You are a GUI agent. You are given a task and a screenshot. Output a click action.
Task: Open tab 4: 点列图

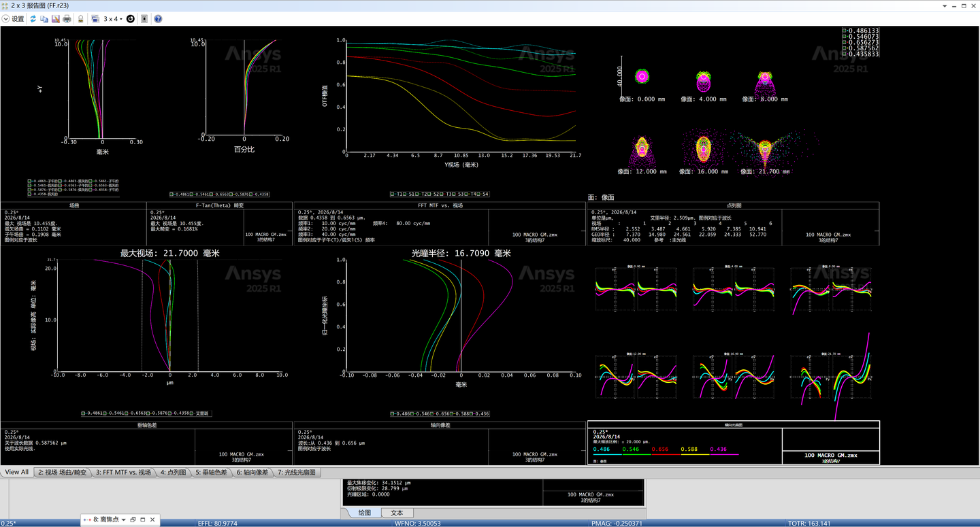pos(174,472)
